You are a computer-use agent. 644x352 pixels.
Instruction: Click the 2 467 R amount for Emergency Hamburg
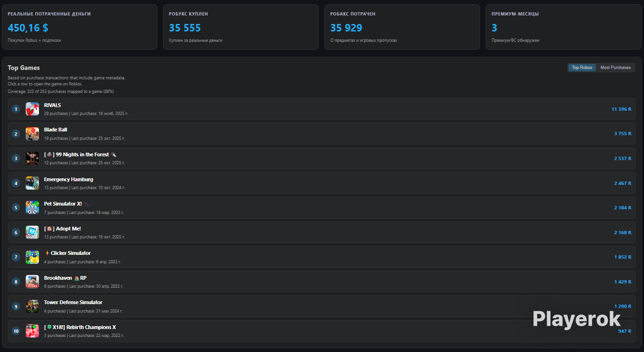point(623,183)
